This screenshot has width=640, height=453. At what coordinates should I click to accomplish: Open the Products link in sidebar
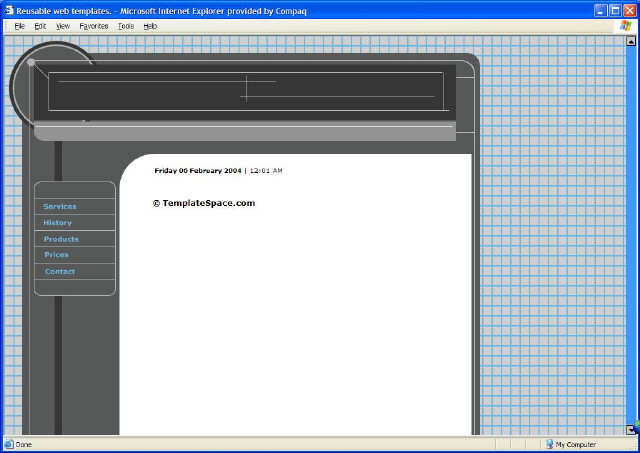click(x=61, y=239)
